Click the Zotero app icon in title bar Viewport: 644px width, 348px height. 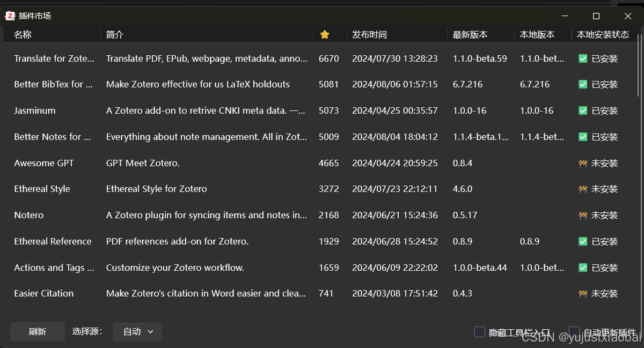tap(10, 16)
